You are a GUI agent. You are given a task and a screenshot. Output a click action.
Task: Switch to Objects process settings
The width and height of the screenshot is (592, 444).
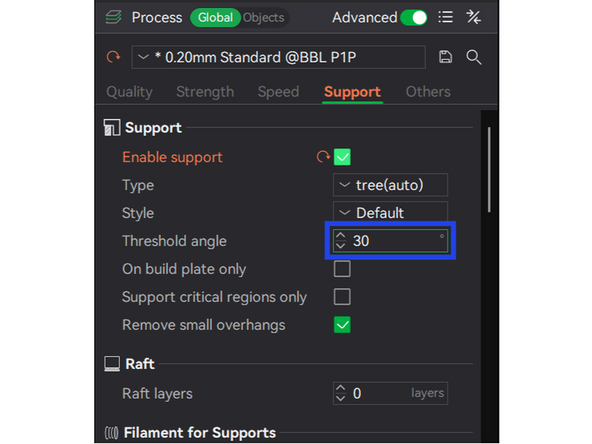coord(264,18)
